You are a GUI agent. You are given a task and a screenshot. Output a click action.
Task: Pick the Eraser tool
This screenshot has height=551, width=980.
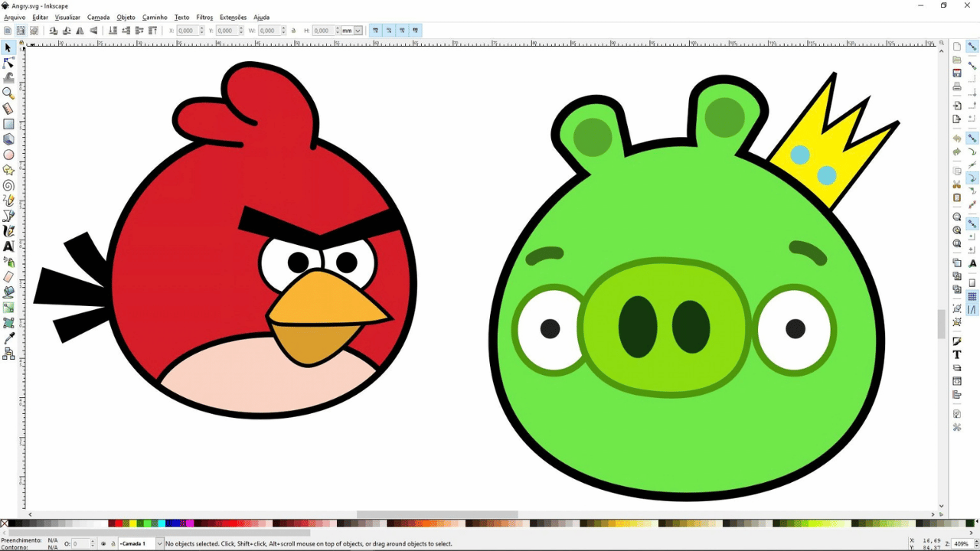(8, 277)
